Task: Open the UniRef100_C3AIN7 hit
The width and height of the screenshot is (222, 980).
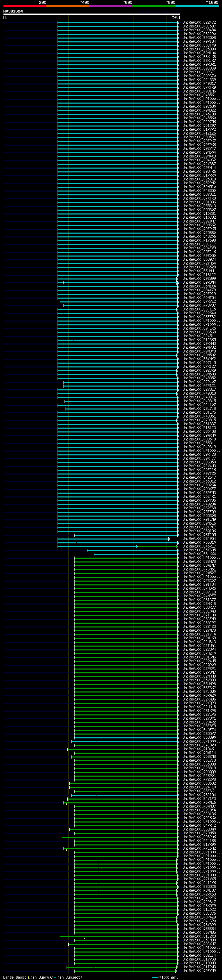Action: [x=199, y=566]
